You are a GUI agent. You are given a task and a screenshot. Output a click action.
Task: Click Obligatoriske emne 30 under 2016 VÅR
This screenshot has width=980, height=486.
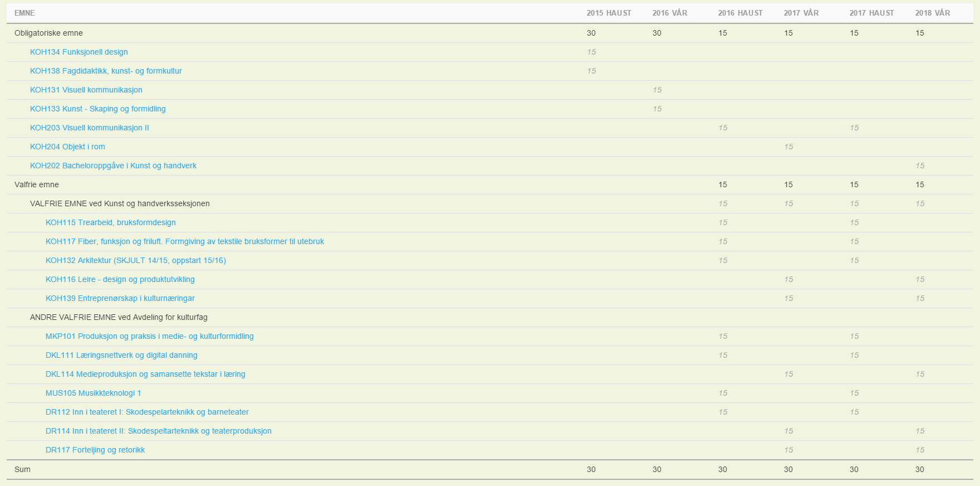click(657, 33)
